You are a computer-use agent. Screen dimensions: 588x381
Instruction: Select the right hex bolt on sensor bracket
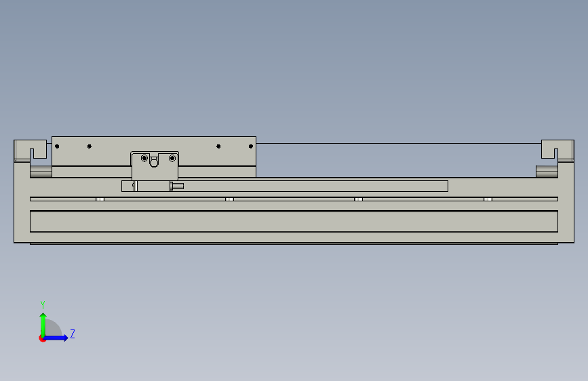pyautogui.click(x=172, y=158)
